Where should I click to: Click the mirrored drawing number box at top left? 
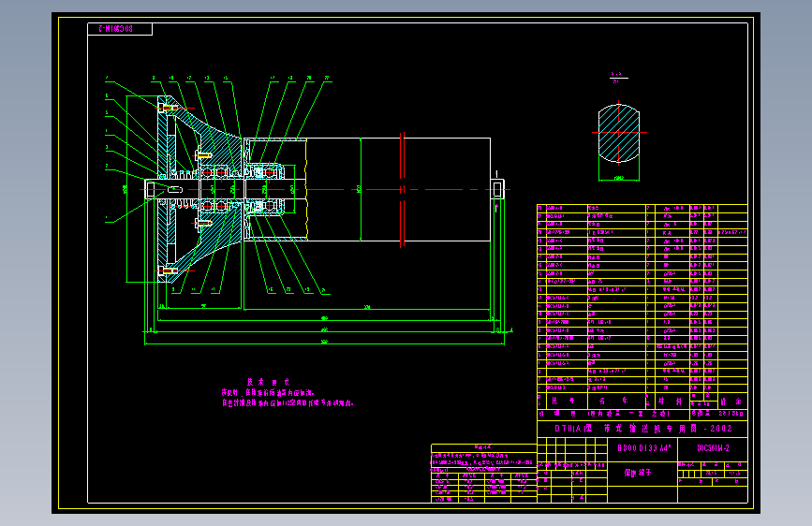tap(120, 29)
